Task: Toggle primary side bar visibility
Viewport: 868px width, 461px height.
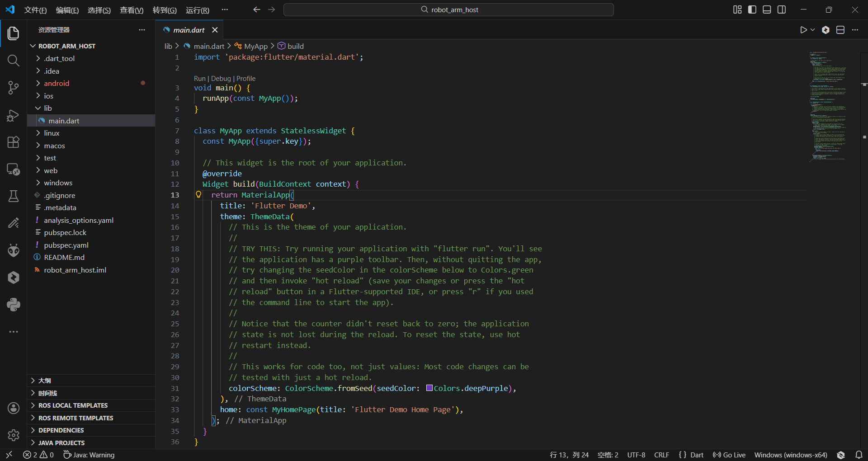Action: pos(752,9)
